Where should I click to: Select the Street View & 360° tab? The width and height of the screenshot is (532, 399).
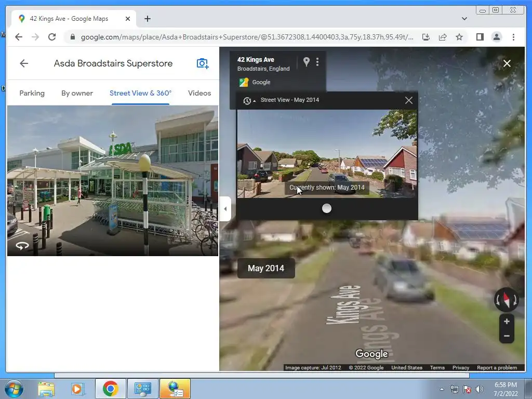click(140, 93)
